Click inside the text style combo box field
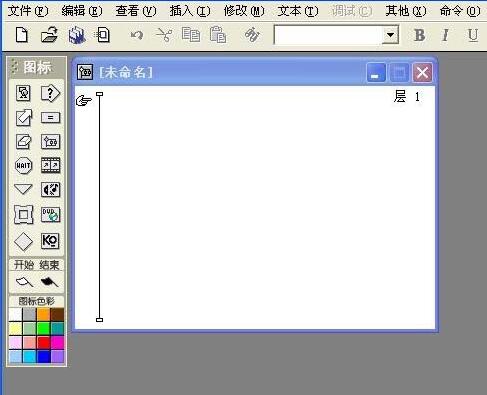The width and height of the screenshot is (487, 395). point(328,35)
